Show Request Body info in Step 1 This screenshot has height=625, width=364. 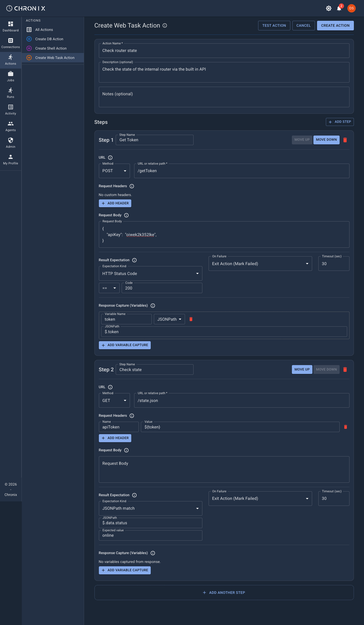(126, 215)
